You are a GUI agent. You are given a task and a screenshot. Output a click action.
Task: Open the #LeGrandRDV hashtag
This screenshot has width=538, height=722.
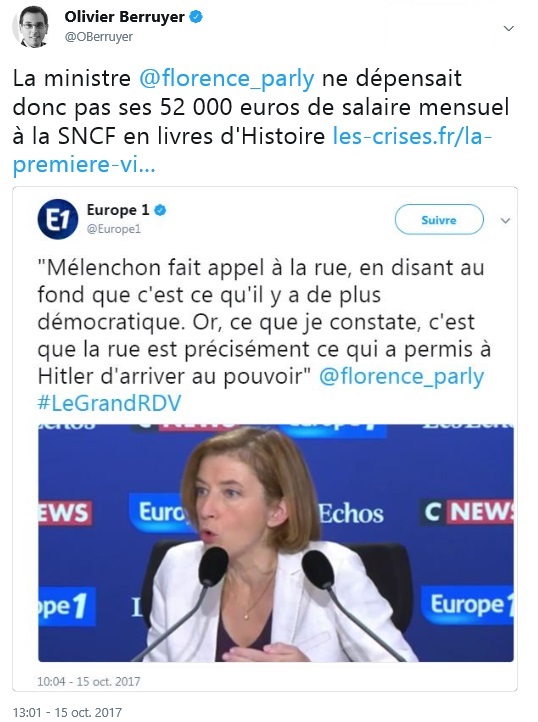tap(110, 403)
